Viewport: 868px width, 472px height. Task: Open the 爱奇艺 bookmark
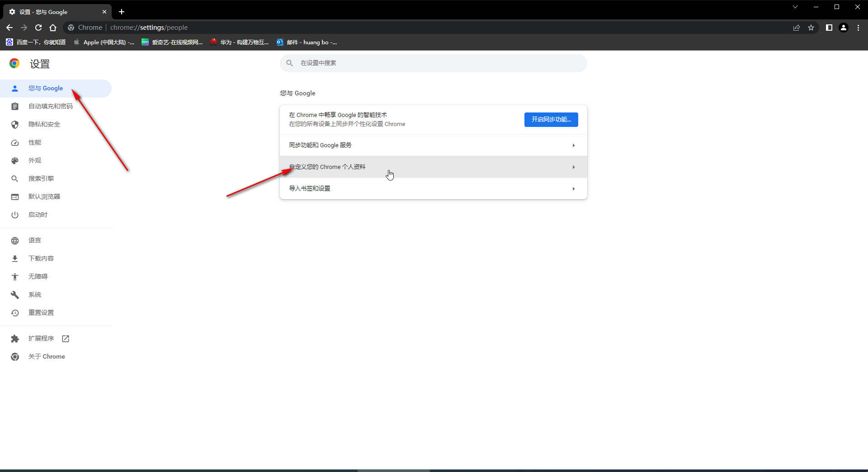tap(172, 42)
